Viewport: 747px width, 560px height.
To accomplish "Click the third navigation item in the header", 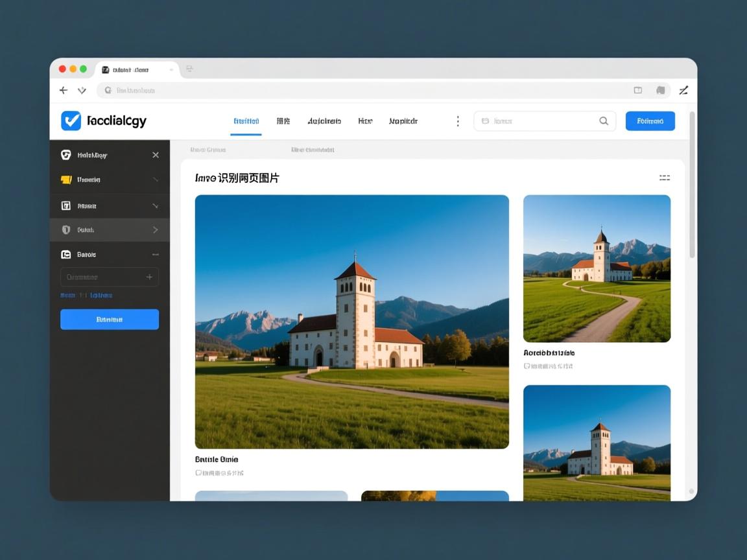I will click(324, 121).
